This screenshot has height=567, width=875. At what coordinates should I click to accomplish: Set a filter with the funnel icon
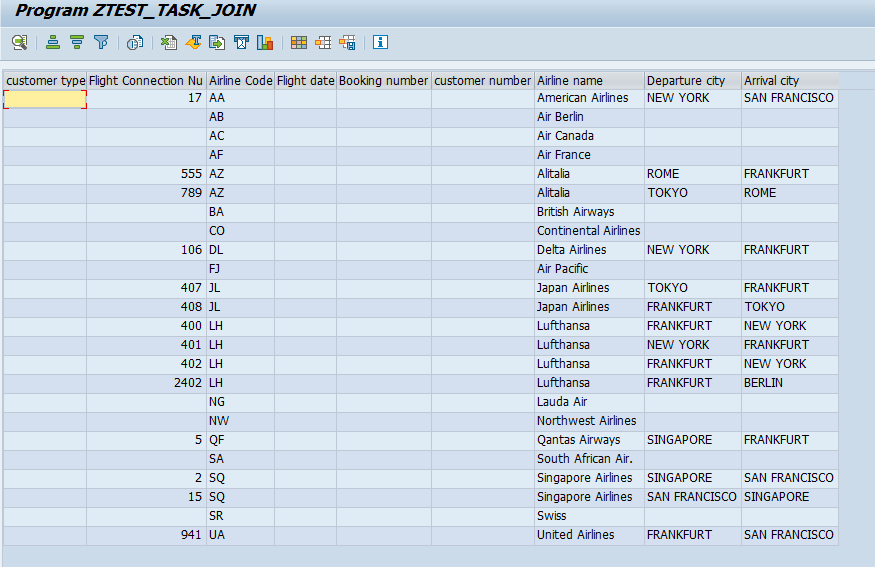tap(101, 42)
